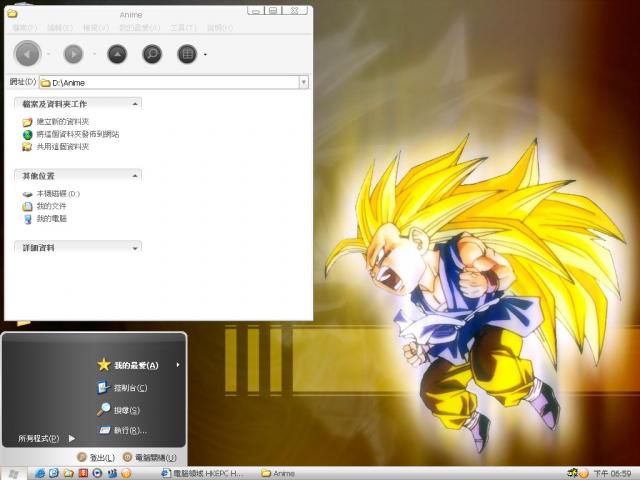Click the 電腦關機(U) button
The width and height of the screenshot is (640, 480).
(x=150, y=458)
